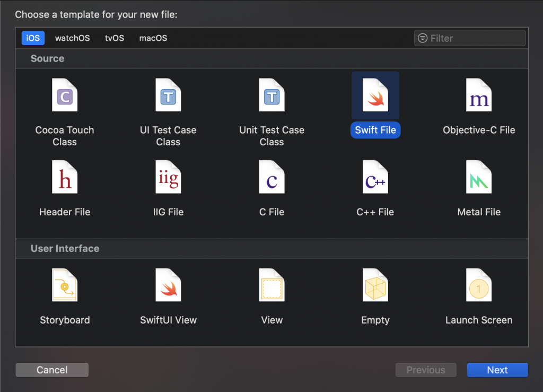
Task: Open the tvOS platform tab
Action: [115, 38]
